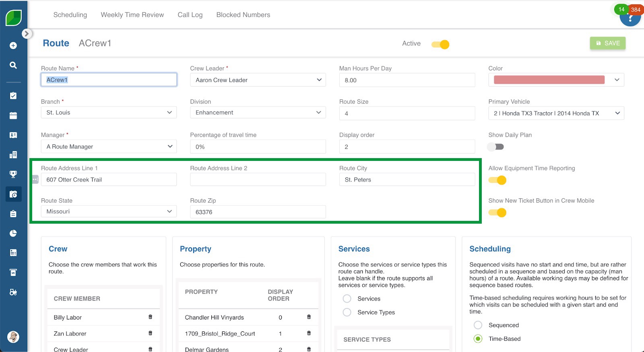Click the plus add icon in sidebar

[x=13, y=45]
